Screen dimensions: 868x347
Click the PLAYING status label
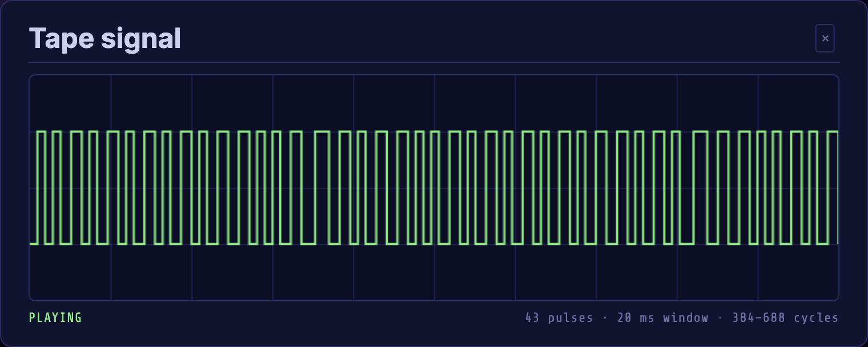[55, 317]
